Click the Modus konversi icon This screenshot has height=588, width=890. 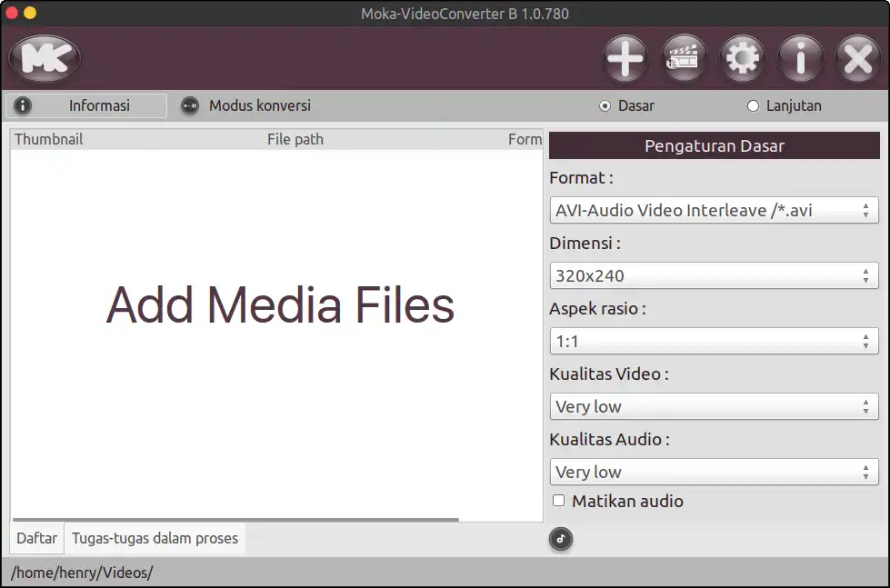(190, 105)
